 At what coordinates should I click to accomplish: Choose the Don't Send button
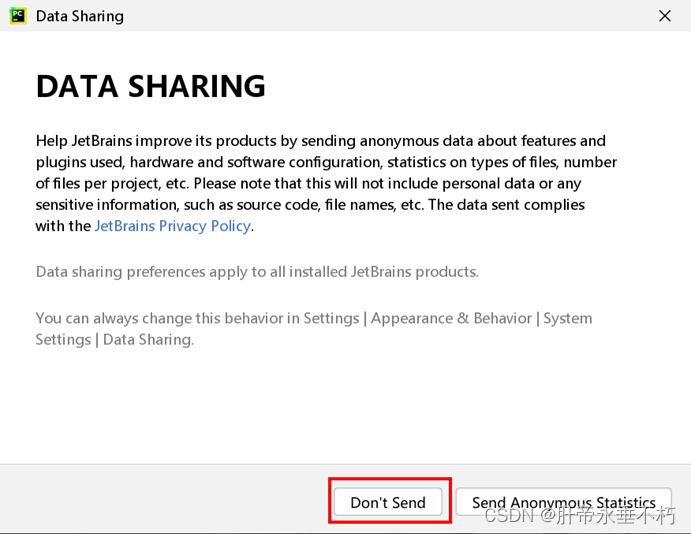tap(388, 502)
